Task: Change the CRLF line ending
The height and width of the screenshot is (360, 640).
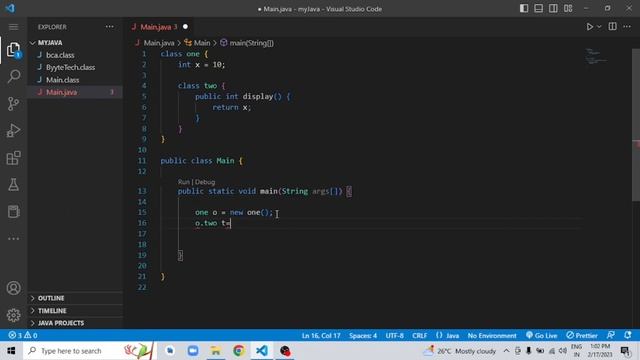Action: pyautogui.click(x=420, y=336)
